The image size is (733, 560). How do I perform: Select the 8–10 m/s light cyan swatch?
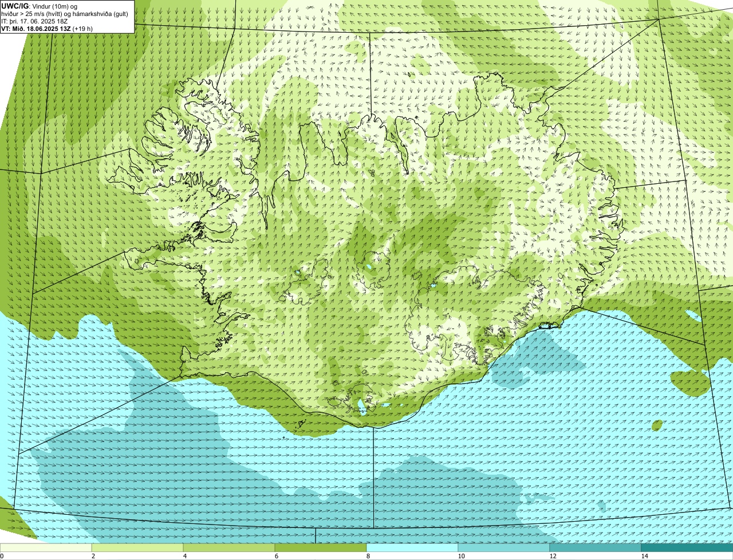point(412,547)
